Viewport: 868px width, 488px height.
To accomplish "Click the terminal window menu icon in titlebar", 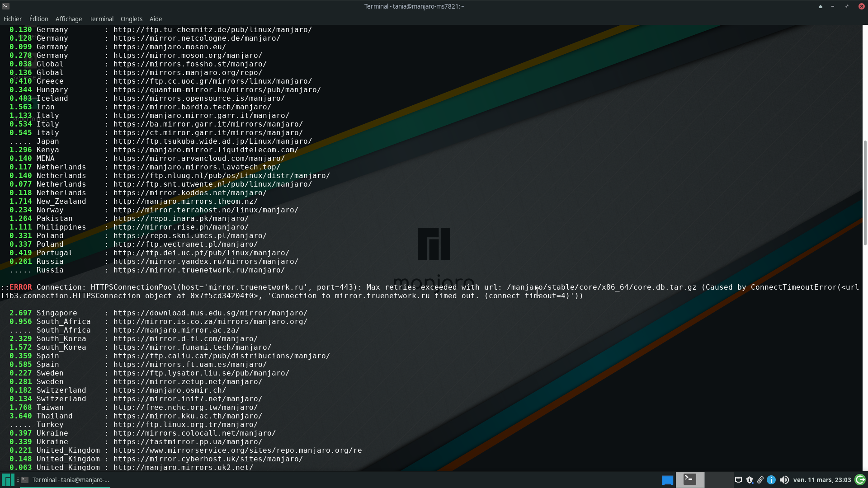I will pyautogui.click(x=6, y=6).
